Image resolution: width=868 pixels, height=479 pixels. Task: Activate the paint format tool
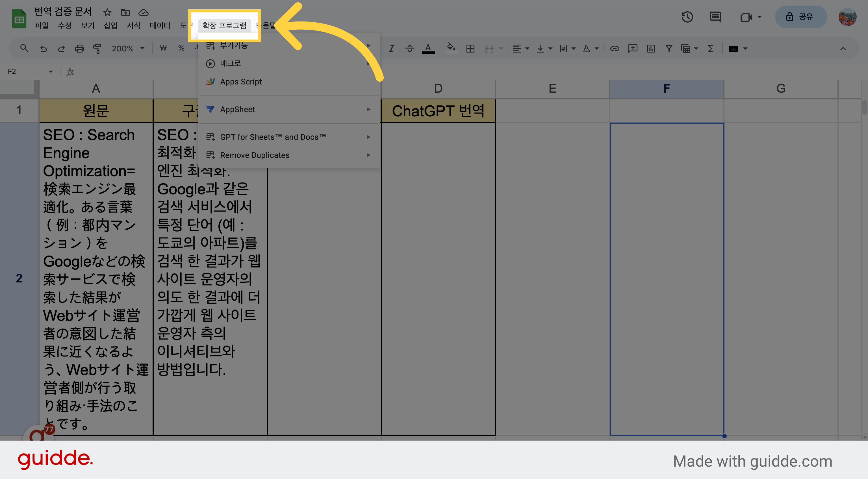(97, 49)
